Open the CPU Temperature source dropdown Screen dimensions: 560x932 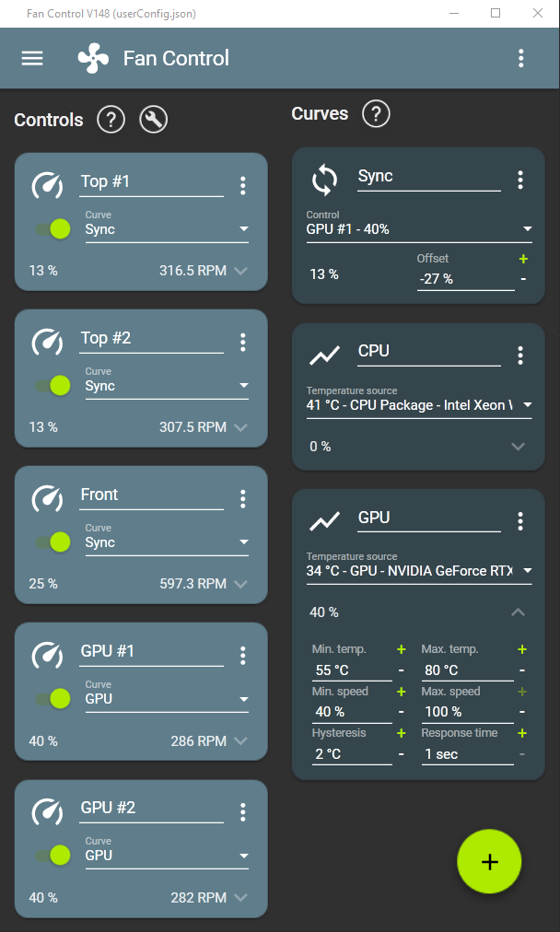[x=419, y=405]
